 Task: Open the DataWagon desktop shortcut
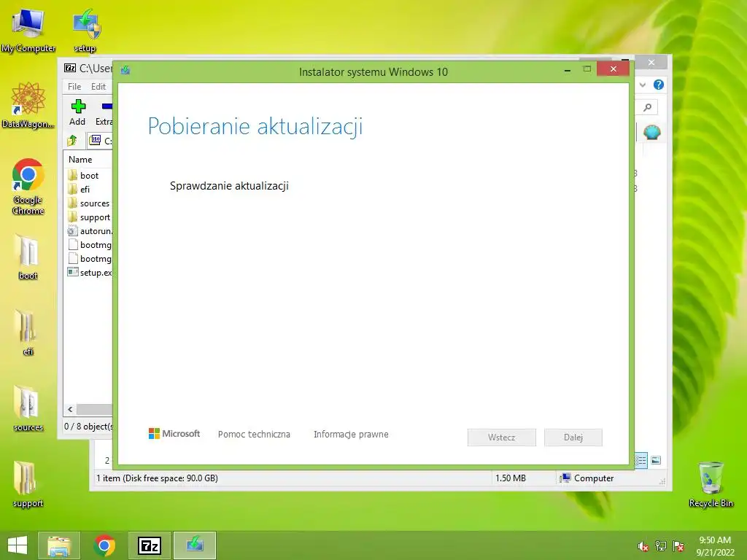tap(28, 105)
